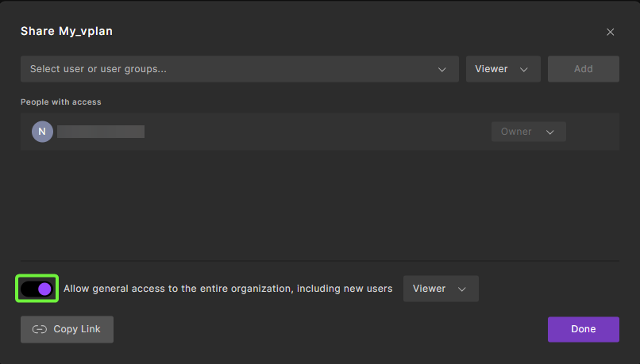Close the Share My_vplan dialog
Image resolution: width=640 pixels, height=364 pixels.
tap(610, 32)
